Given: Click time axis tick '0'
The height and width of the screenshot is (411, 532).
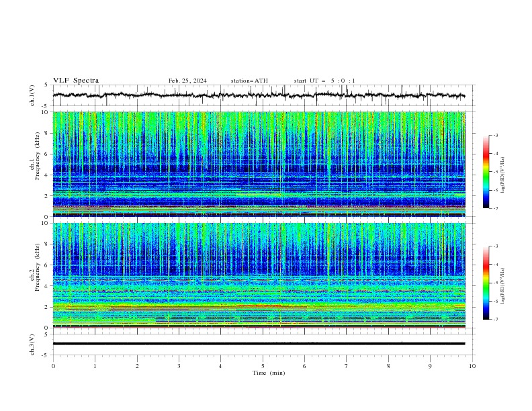Looking at the screenshot, I should (53, 366).
